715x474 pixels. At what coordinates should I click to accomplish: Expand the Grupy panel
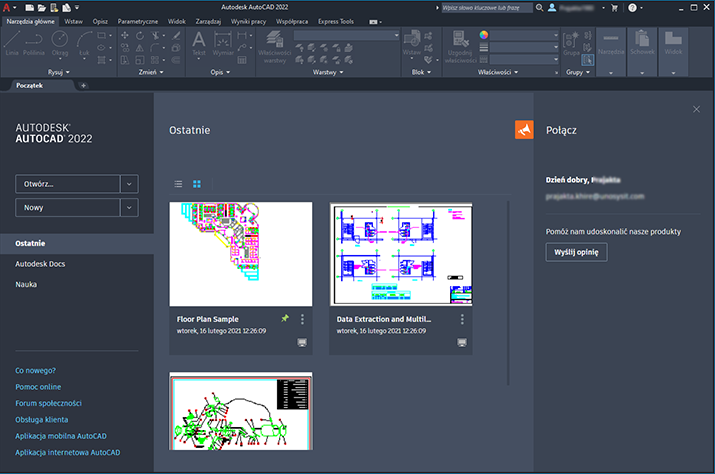coord(578,72)
